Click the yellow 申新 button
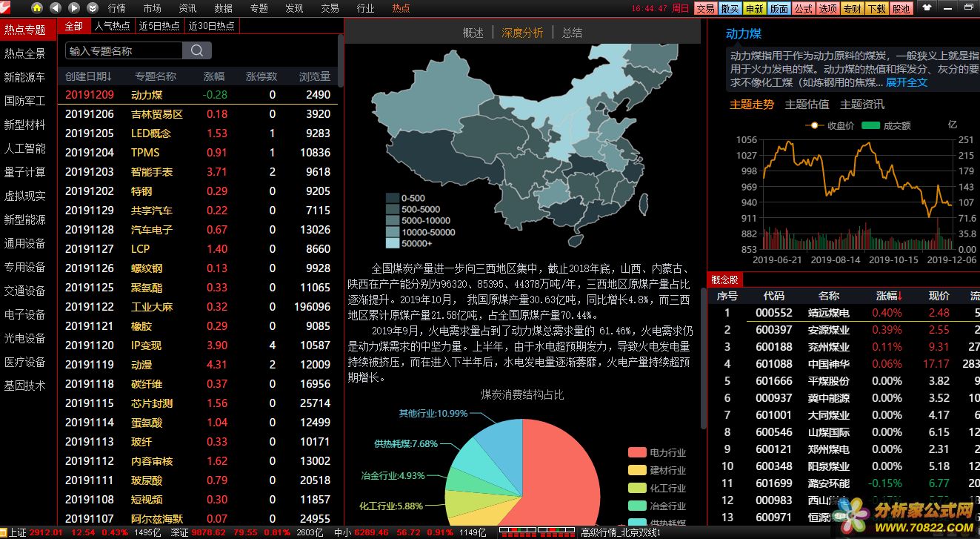 (754, 8)
